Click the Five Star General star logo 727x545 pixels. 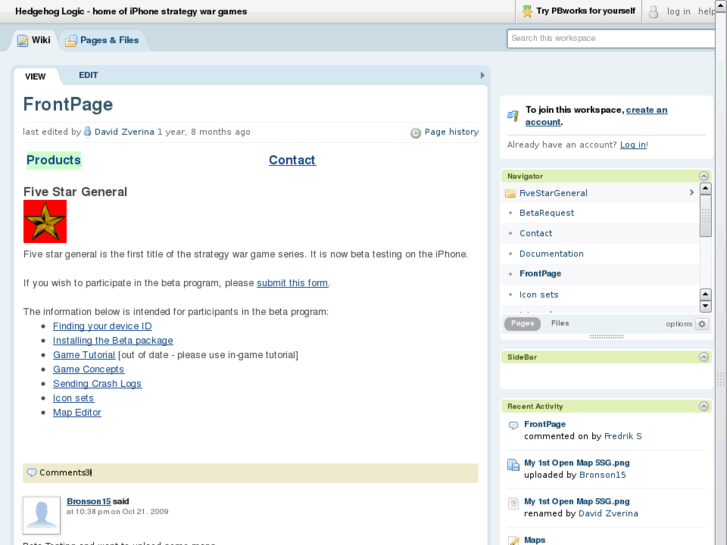pos(45,221)
